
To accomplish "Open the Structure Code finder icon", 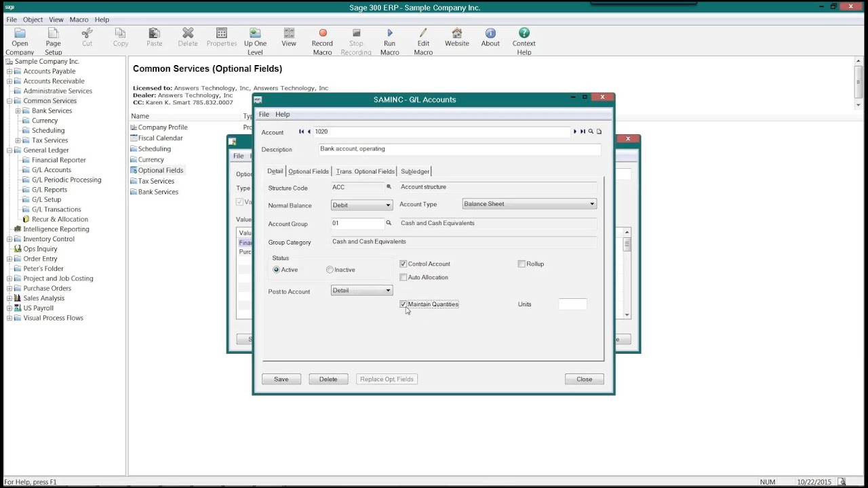I will coord(389,187).
